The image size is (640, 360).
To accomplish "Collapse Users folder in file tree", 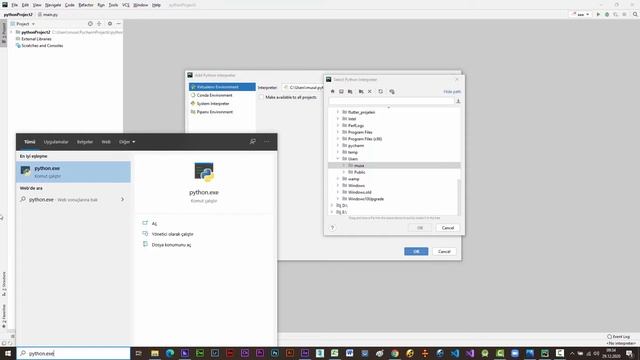I will point(338,159).
